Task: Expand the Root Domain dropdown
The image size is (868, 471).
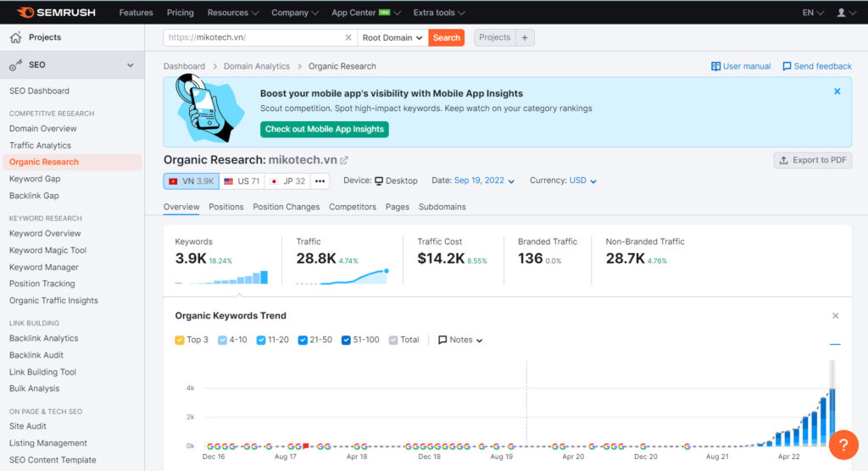Action: point(392,37)
